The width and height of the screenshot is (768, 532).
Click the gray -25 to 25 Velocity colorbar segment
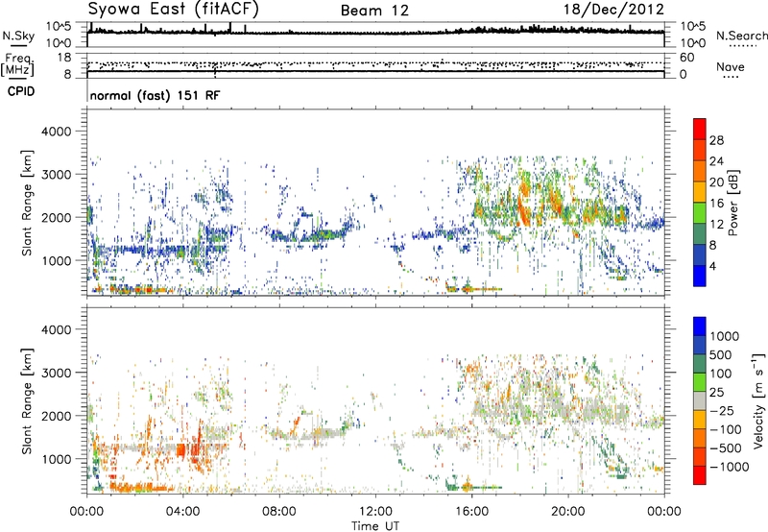(x=700, y=400)
